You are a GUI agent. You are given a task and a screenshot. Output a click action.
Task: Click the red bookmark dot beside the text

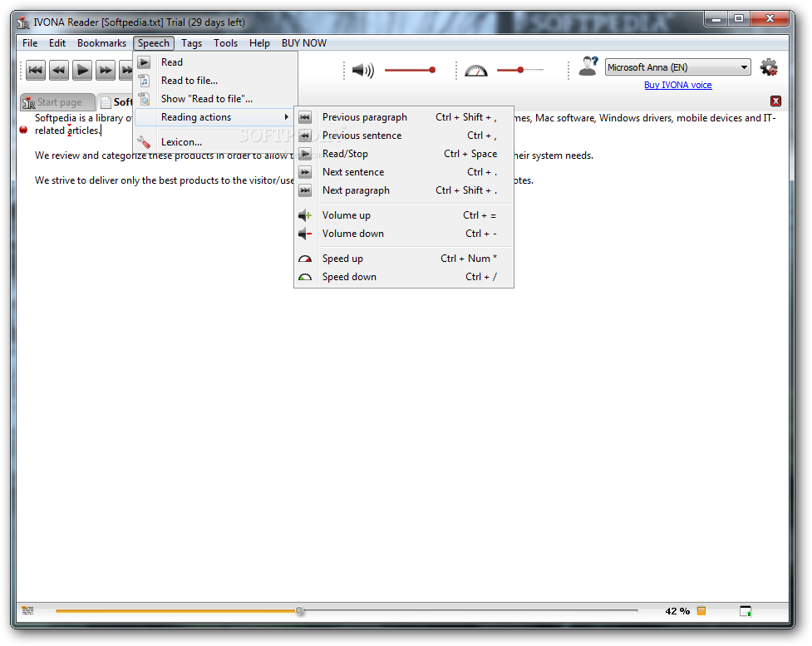(23, 130)
